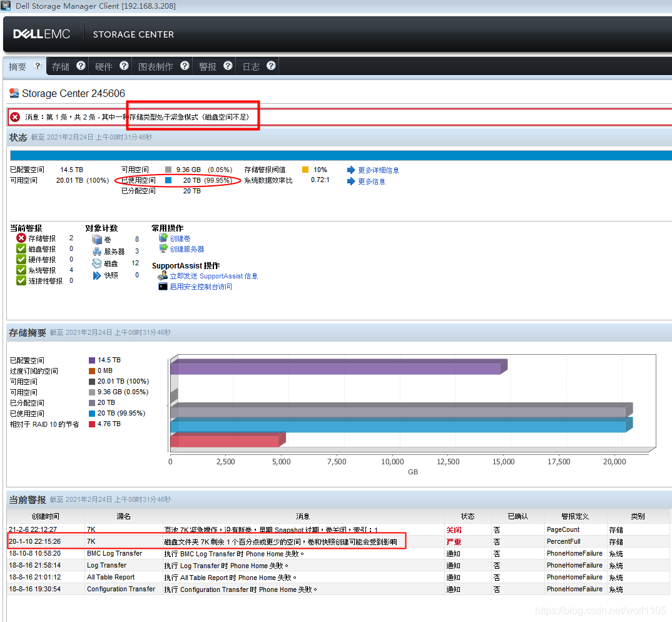Viewport: 672px width, 622px height.
Task: Select the PercentFull alert definition cell
Action: click(x=576, y=541)
